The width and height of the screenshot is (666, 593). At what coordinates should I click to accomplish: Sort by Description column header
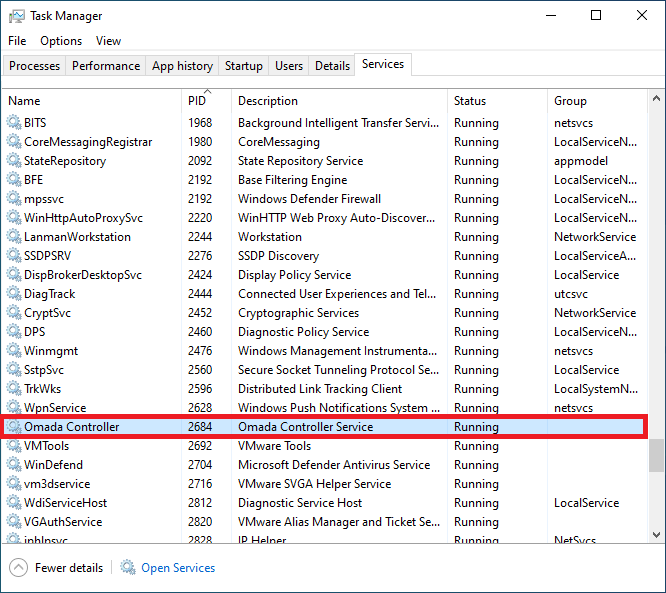point(339,101)
